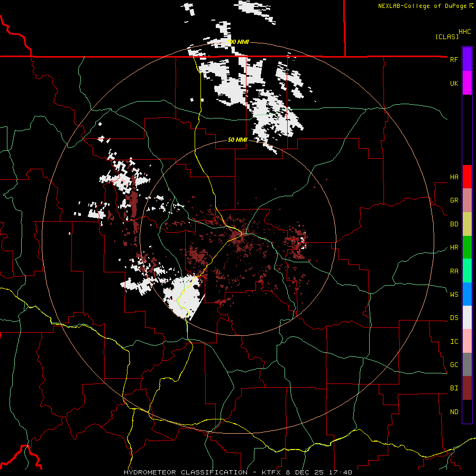Viewport: 476px width, 476px height.
Task: Click the UK magenta legend swatch
Action: (x=467, y=83)
